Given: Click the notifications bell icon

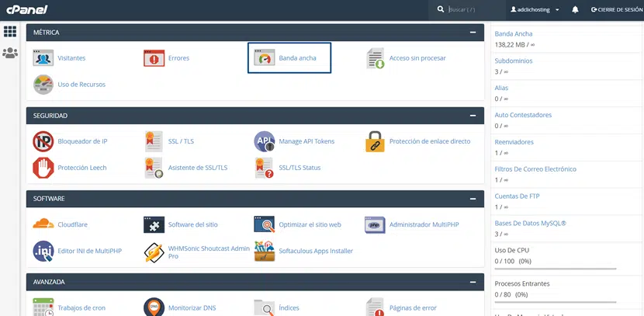Looking at the screenshot, I should coord(575,10).
